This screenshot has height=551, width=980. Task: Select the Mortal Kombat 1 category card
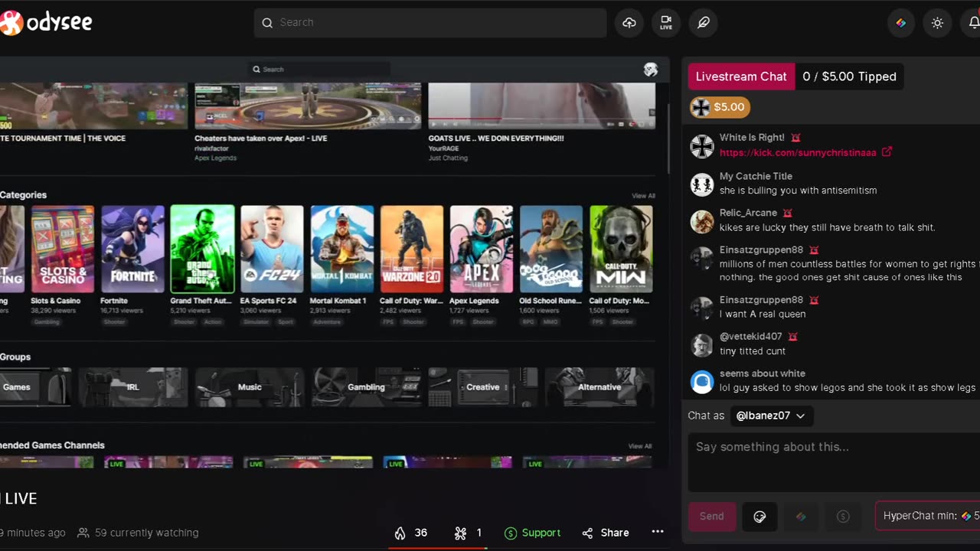[x=342, y=249]
